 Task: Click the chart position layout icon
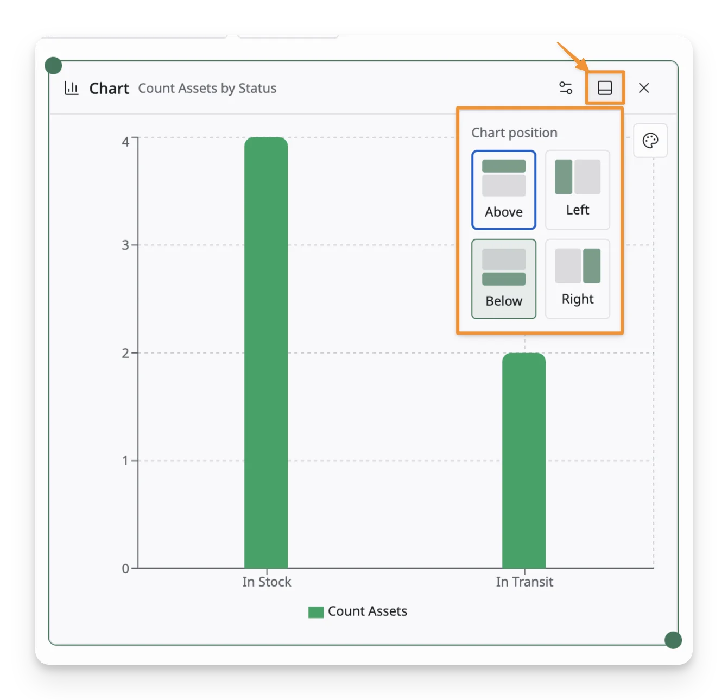click(x=605, y=88)
